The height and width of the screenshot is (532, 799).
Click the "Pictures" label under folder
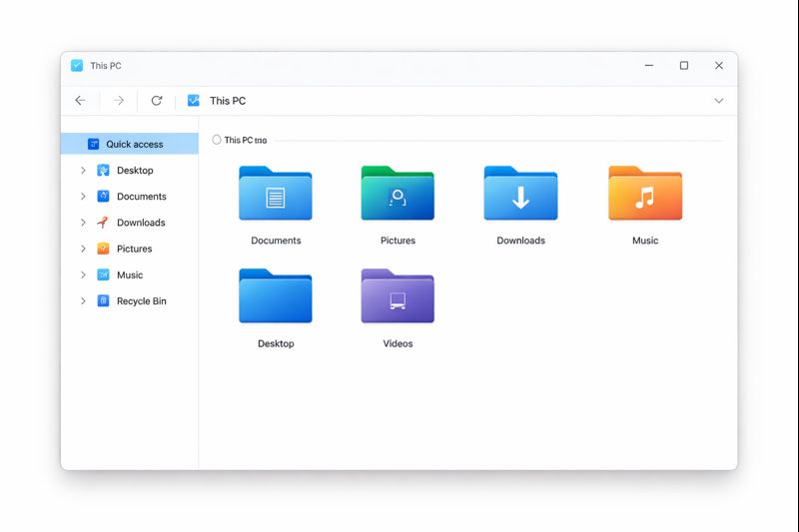(x=398, y=241)
